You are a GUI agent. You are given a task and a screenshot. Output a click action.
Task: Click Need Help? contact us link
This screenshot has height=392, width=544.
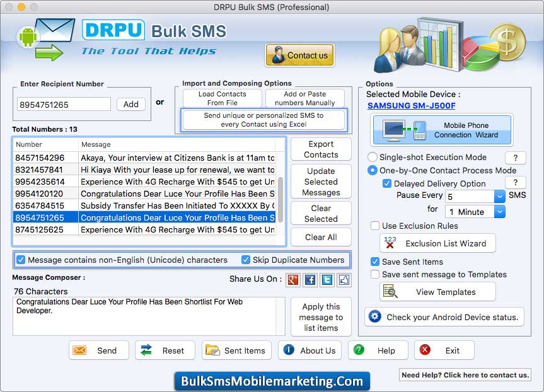(465, 374)
